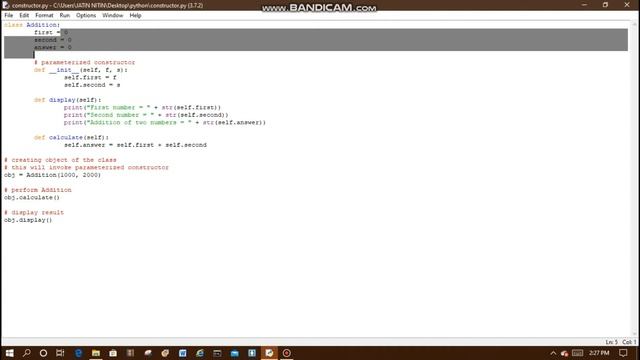Viewport: 640px width, 360px height.
Task: Select the active Python IDLE taskbar icon
Action: tap(269, 353)
